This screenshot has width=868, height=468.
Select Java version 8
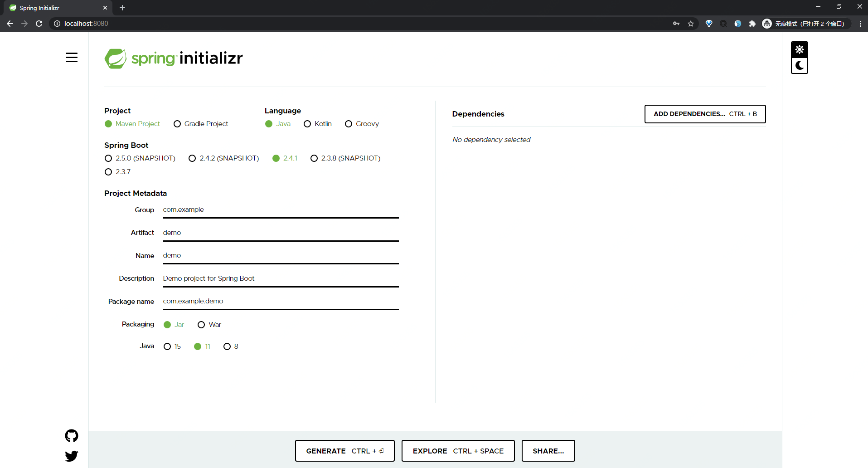(231, 346)
